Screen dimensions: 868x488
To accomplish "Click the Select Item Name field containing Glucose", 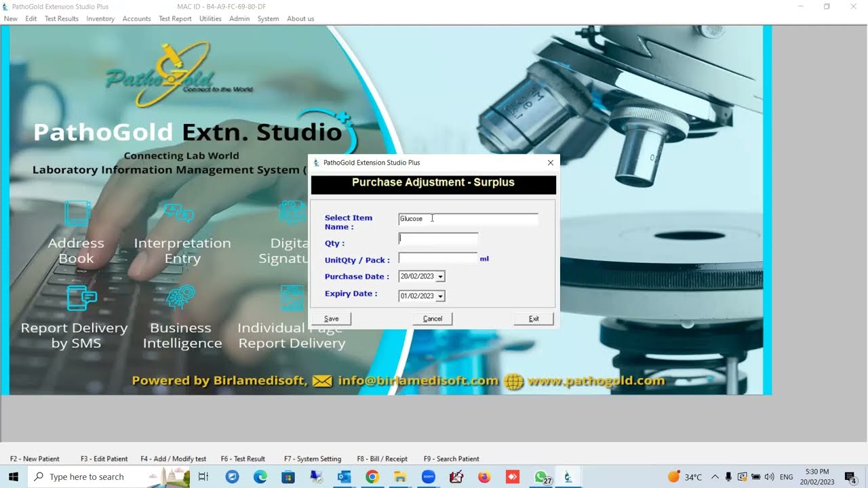I will click(x=468, y=219).
